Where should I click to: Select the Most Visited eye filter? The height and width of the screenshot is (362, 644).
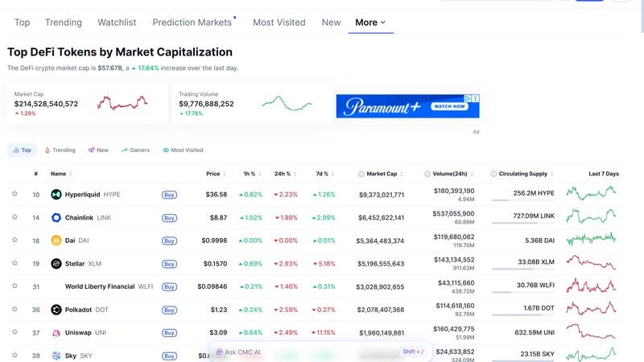(183, 150)
